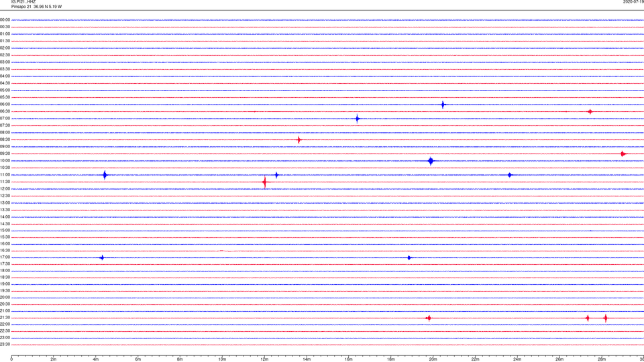Click the 20m label on the time axis
The height and width of the screenshot is (362, 644).
pos(433,359)
